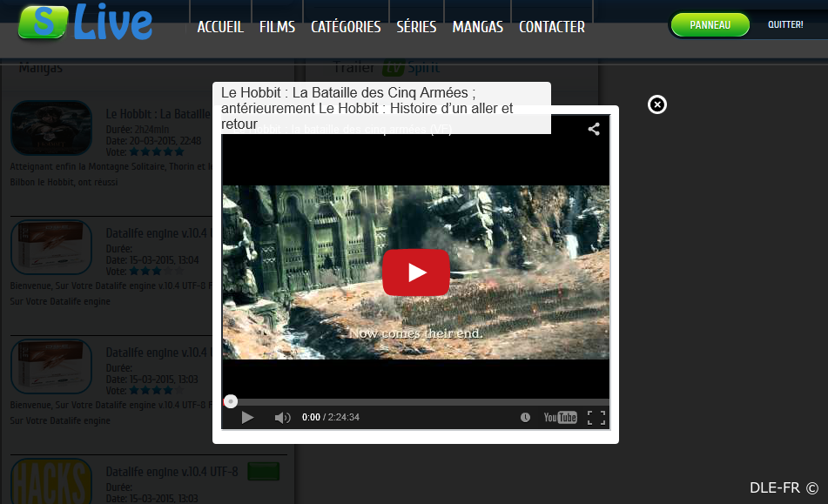Click the 'DLE-FR ©' footer link
The image size is (828, 504).
click(x=784, y=488)
